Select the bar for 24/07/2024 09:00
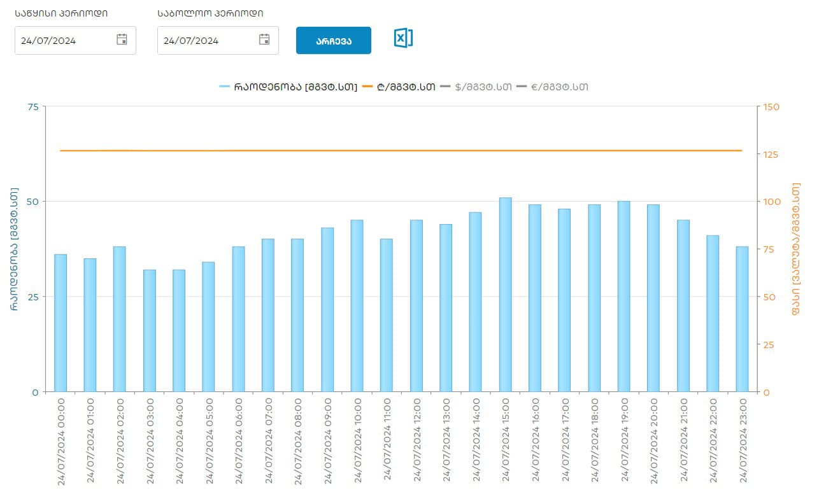 click(327, 309)
